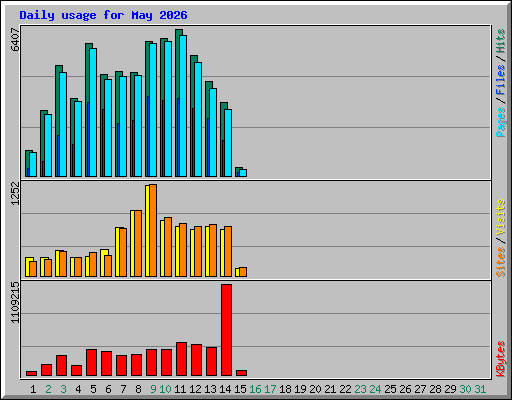Image resolution: width=512 pixels, height=400 pixels.
Task: Click the red KBytes bar for day 1
Action: [31, 373]
